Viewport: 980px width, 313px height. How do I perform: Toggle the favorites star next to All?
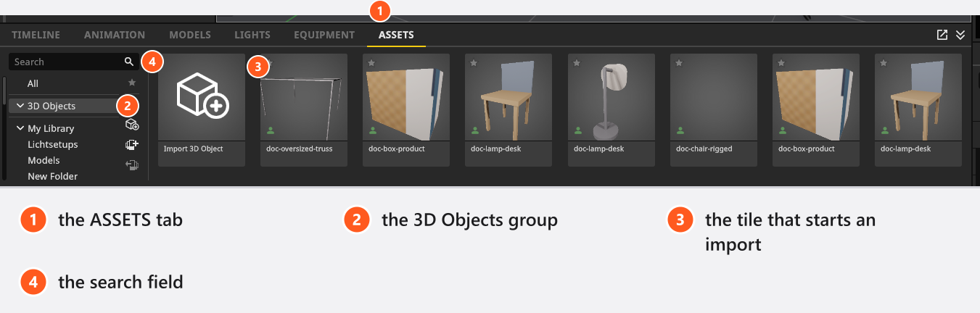click(x=131, y=83)
